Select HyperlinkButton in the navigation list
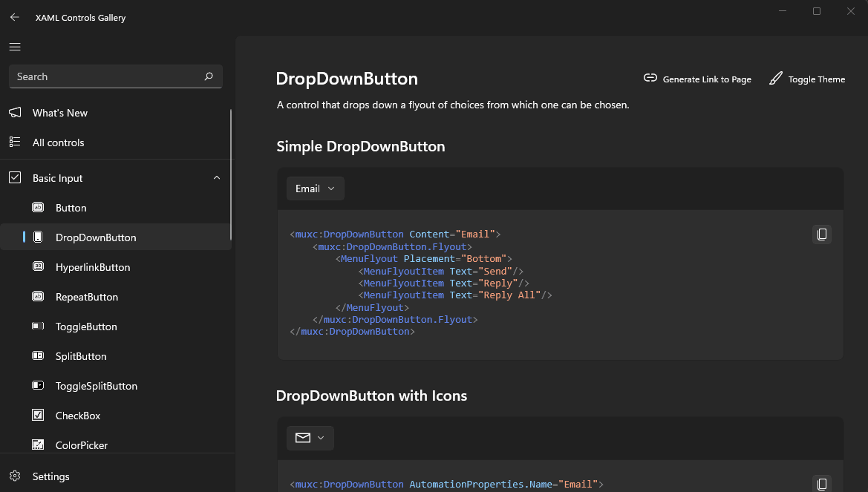868x492 pixels. tap(93, 267)
